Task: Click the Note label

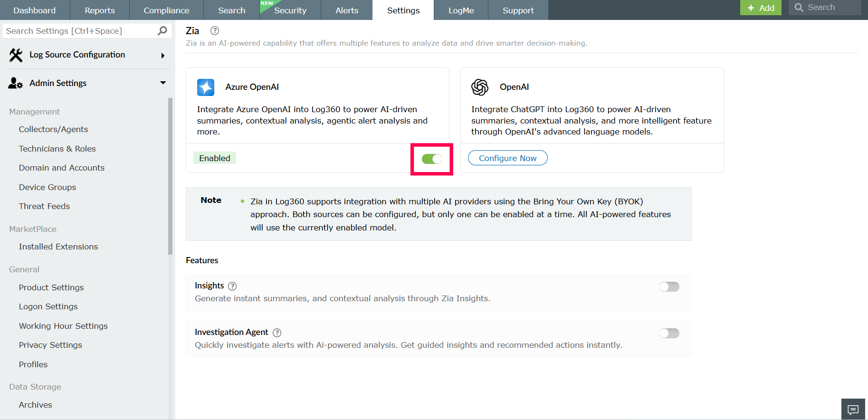Action: (x=211, y=200)
